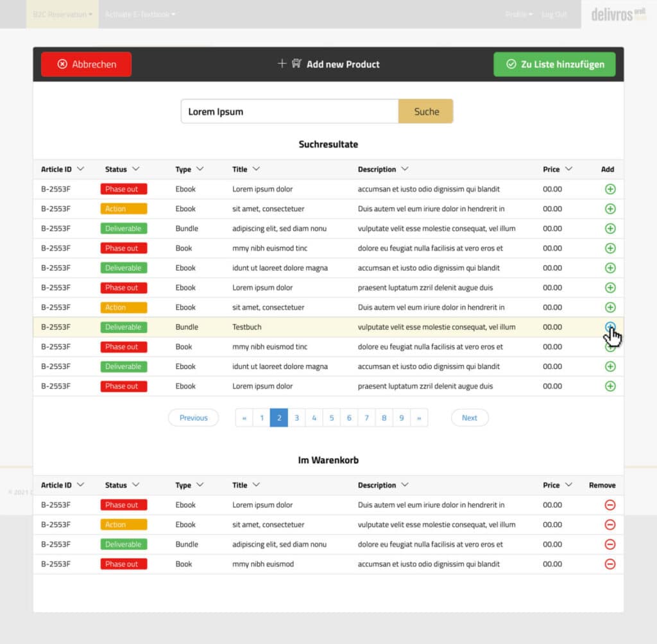Click the checkmark icon in Zu Liste hinzufügen button
Image resolution: width=657 pixels, height=644 pixels.
(x=511, y=64)
